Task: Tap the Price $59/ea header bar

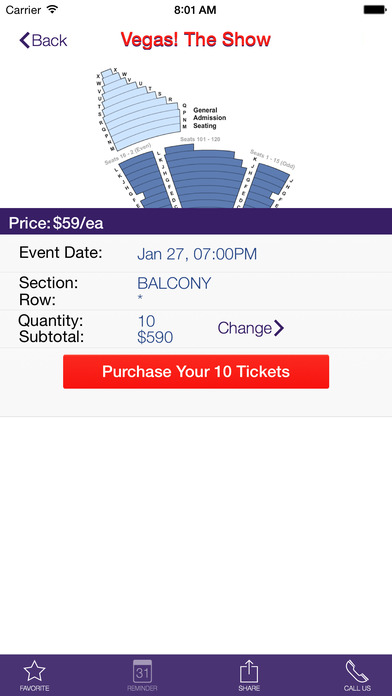Action: coord(196,221)
